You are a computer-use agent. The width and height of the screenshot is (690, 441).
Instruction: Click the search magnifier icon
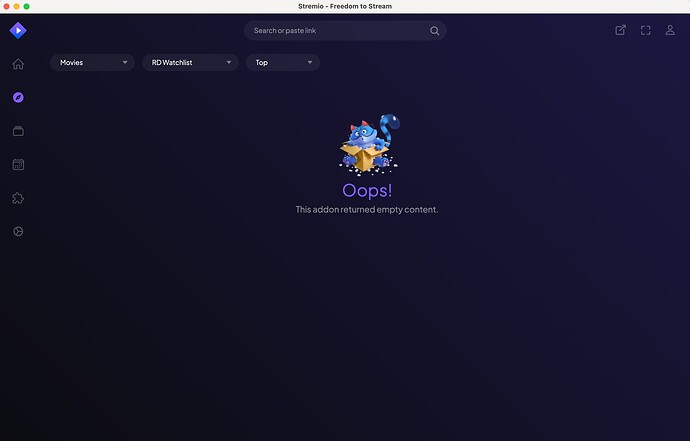434,31
